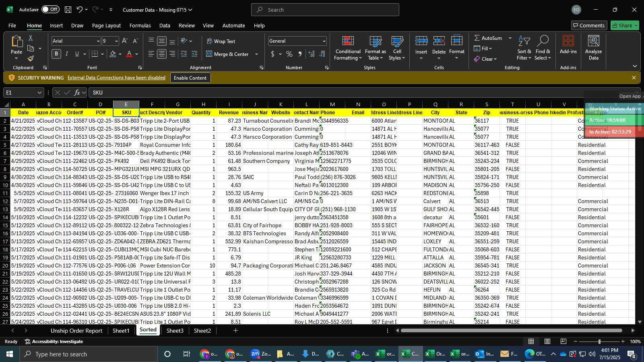Screen dimensions: 644x362
Task: Increase font size with large A icon
Action: tap(125, 41)
